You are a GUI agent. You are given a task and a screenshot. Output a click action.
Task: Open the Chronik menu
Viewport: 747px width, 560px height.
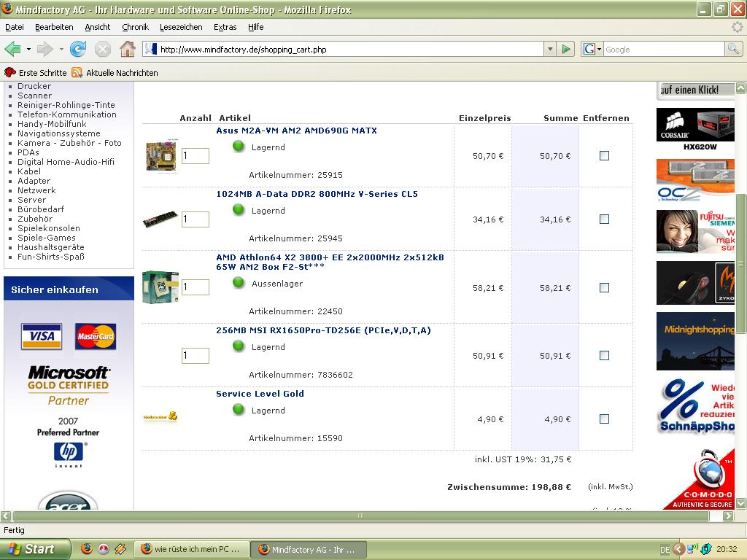tap(135, 27)
